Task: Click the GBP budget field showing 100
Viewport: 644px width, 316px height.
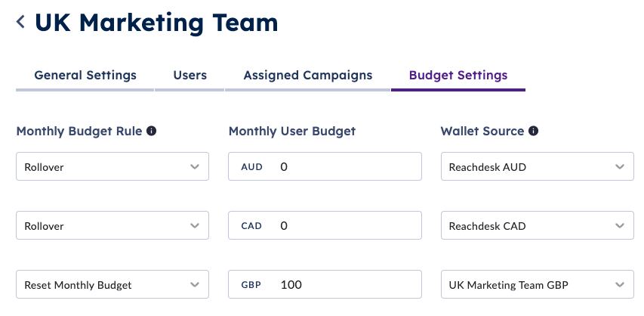Action: point(325,284)
